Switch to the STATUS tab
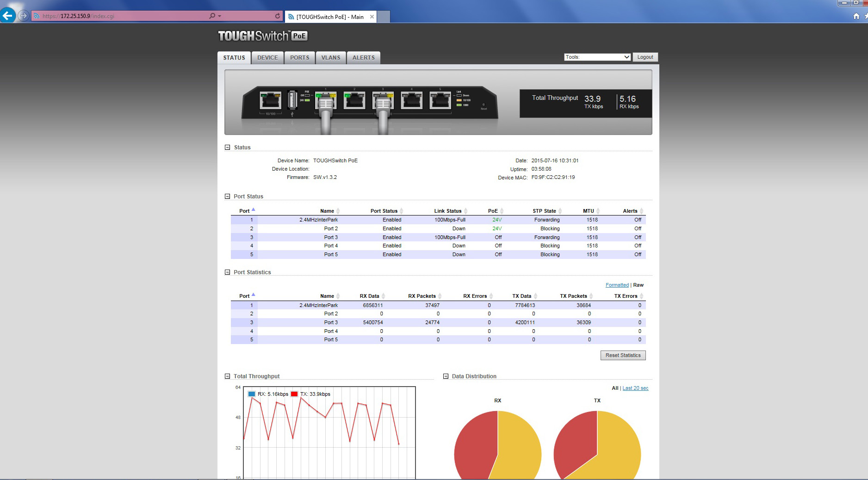Screen dimensions: 868x480 click(234, 58)
